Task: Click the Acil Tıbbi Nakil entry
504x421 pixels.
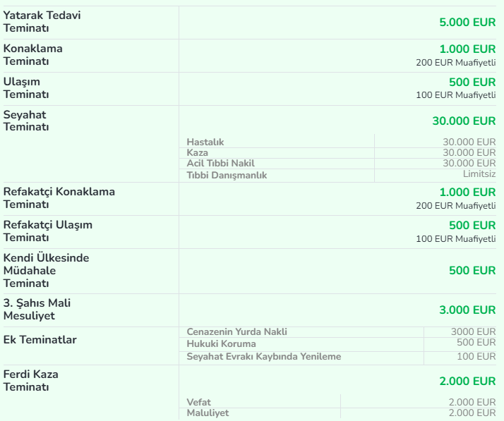Action: tap(220, 164)
